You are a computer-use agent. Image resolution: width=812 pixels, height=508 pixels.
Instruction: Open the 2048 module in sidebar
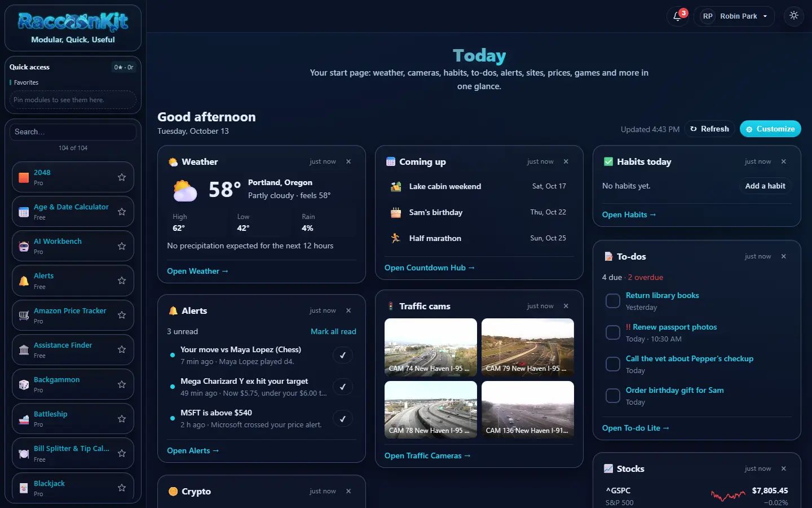click(73, 177)
